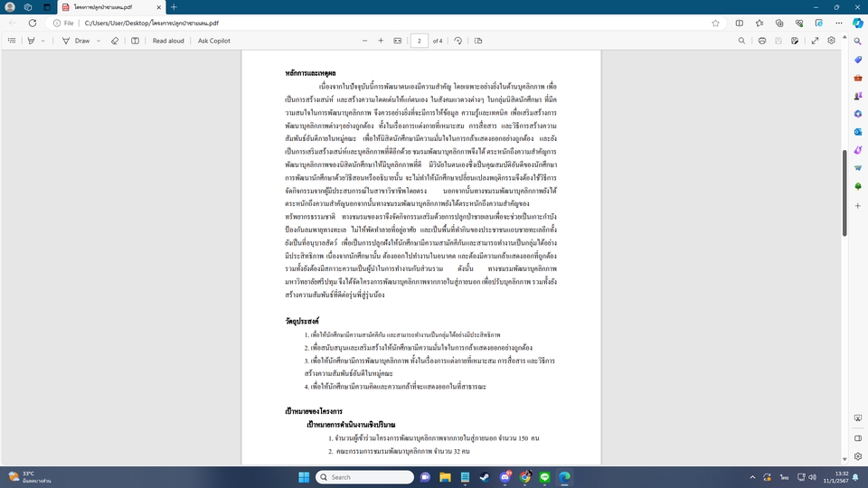Toggle fit to width view
This screenshot has width=868, height=488.
click(x=398, y=41)
